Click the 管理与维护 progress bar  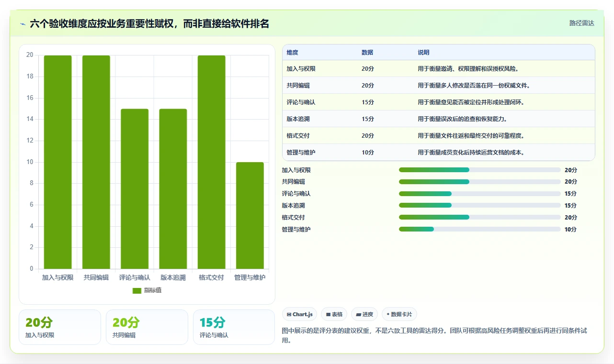[x=479, y=229]
